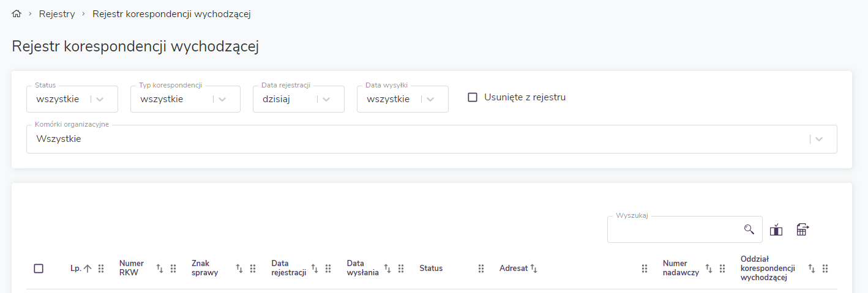Image resolution: width=868 pixels, height=293 pixels.
Task: Expand the Typ korespondencji dropdown
Action: 223,99
